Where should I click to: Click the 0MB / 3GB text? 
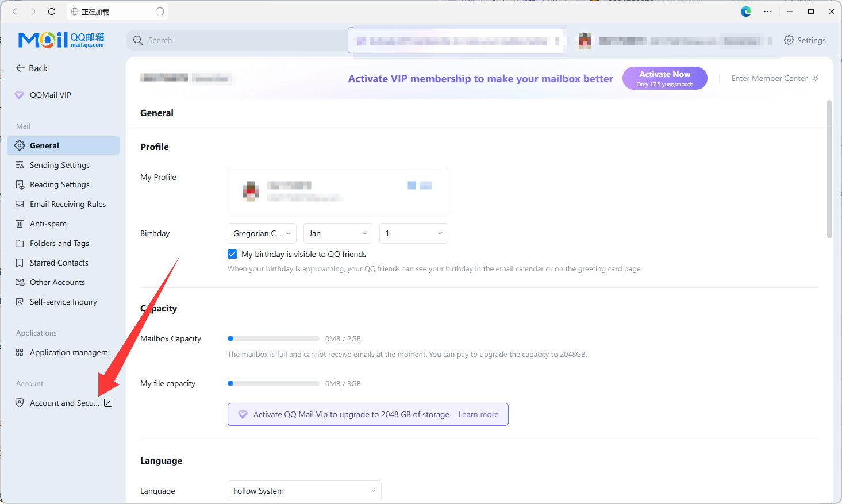pos(343,383)
